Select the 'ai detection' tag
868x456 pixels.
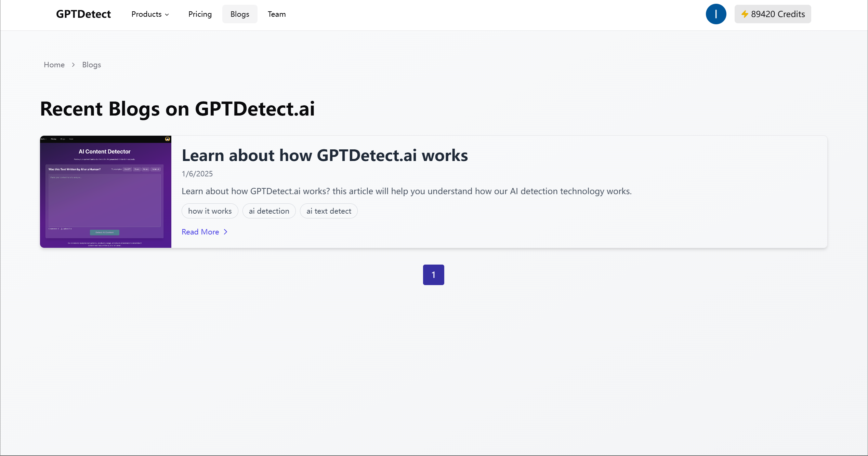[x=269, y=211]
